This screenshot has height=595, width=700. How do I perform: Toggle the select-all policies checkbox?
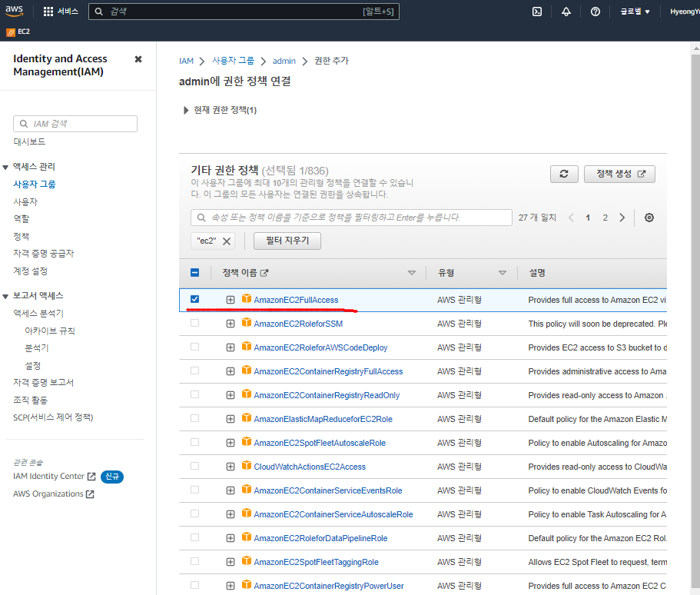click(194, 272)
